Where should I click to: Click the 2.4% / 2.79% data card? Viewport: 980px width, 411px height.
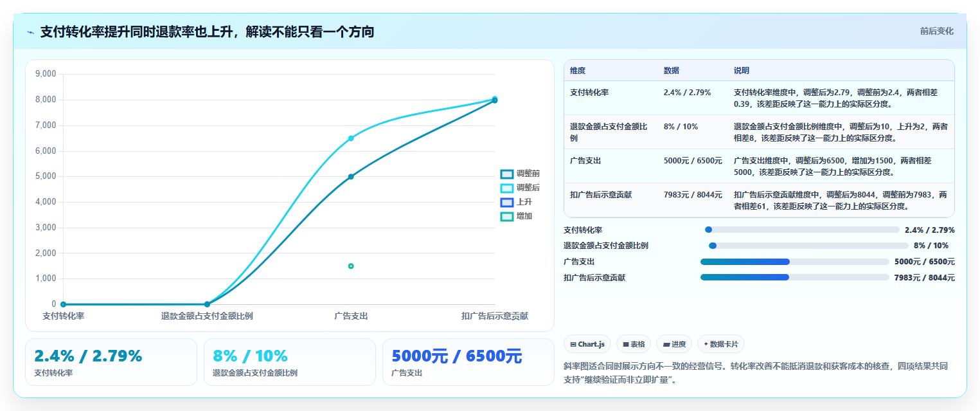(x=111, y=362)
